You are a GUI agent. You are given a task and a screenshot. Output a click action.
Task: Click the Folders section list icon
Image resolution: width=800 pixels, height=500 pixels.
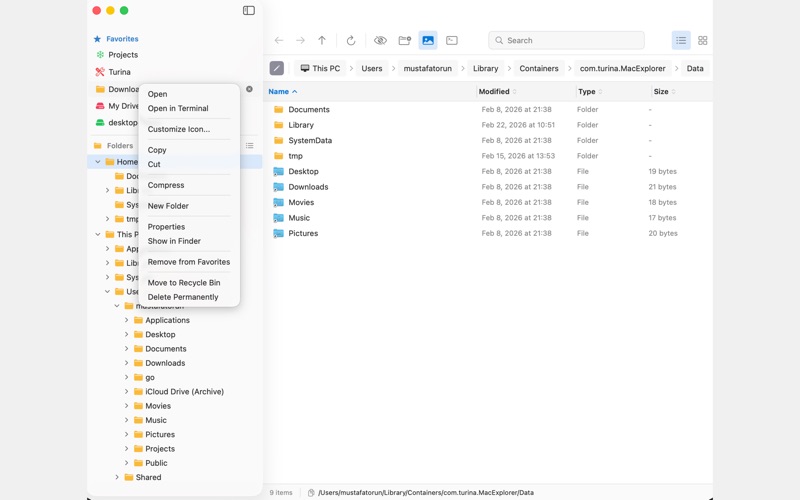pyautogui.click(x=249, y=145)
